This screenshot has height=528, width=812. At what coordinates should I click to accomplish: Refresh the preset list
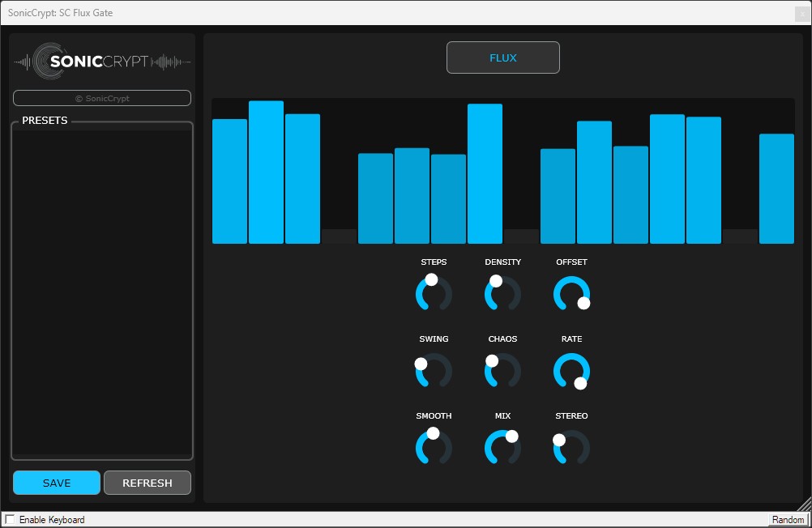point(147,482)
